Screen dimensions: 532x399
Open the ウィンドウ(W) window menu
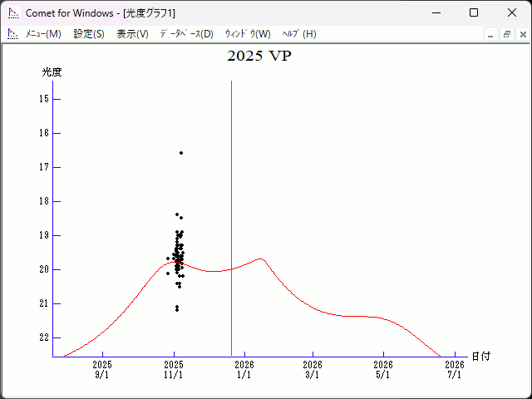(248, 34)
